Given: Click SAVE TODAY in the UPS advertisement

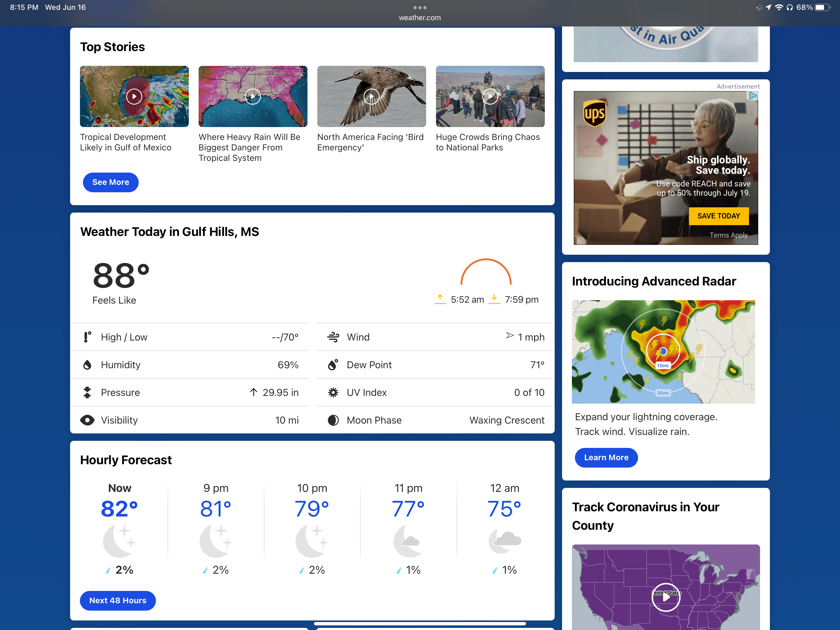Looking at the screenshot, I should pyautogui.click(x=719, y=216).
